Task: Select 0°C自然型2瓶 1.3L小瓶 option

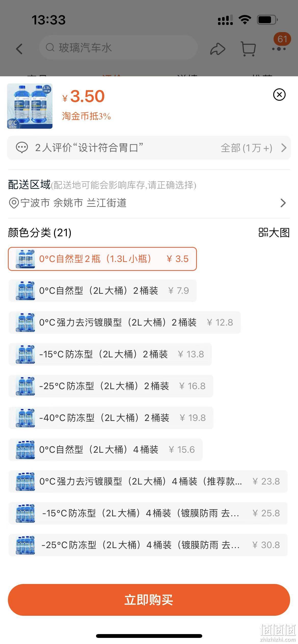Action: [x=102, y=259]
